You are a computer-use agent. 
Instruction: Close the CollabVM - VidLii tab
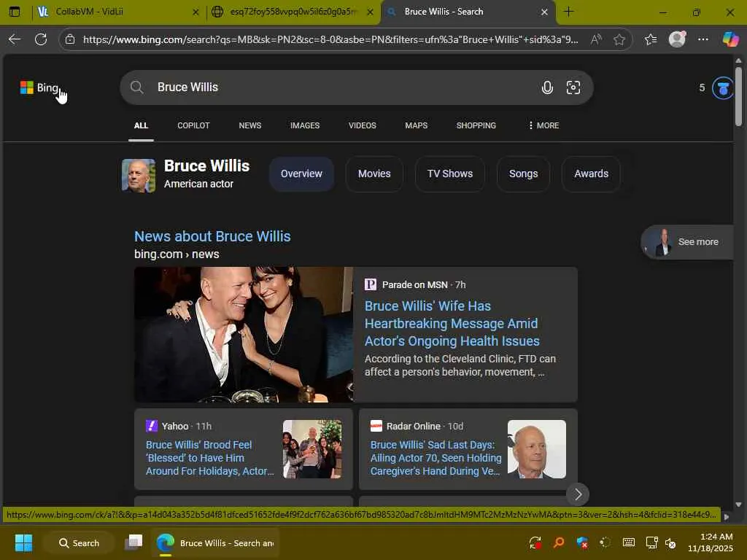pyautogui.click(x=196, y=12)
